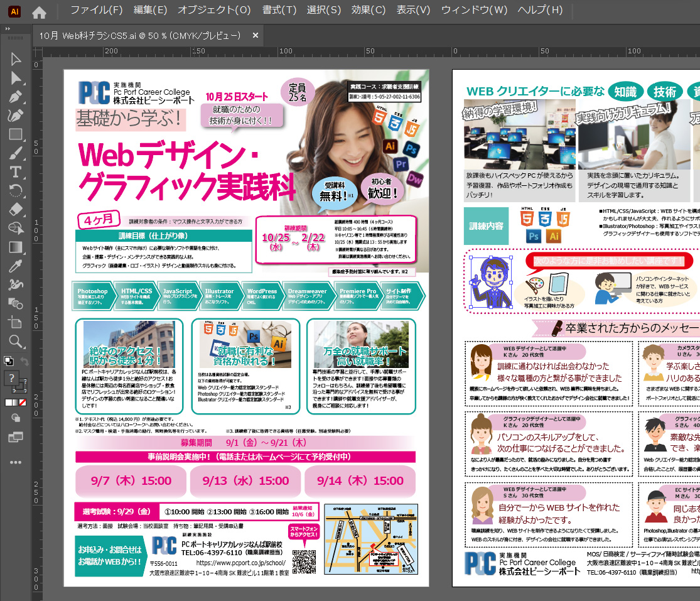
Task: Open the ファイル(F) menu
Action: coord(97,10)
